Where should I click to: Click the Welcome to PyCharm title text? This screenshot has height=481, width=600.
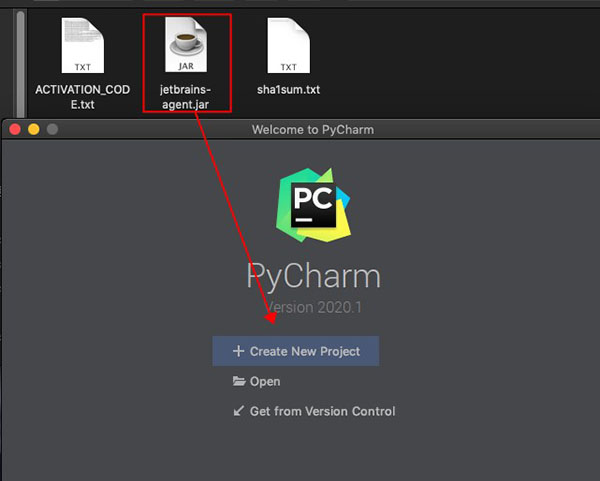313,130
